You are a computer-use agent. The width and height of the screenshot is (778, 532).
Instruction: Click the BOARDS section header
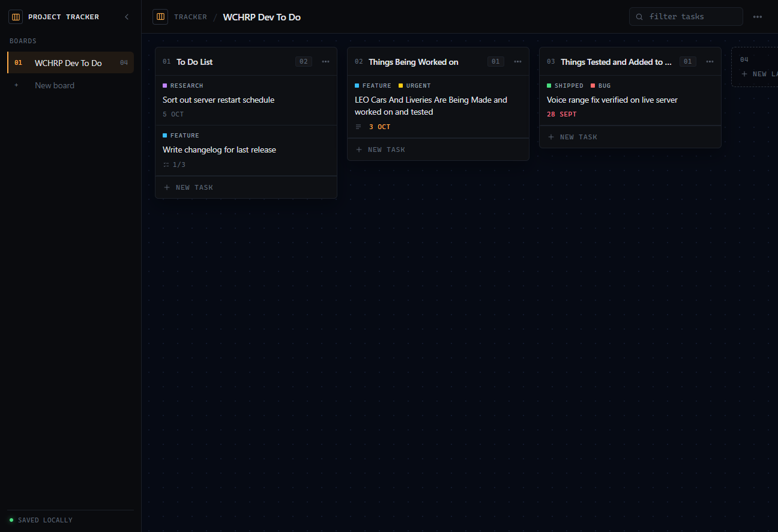[23, 41]
